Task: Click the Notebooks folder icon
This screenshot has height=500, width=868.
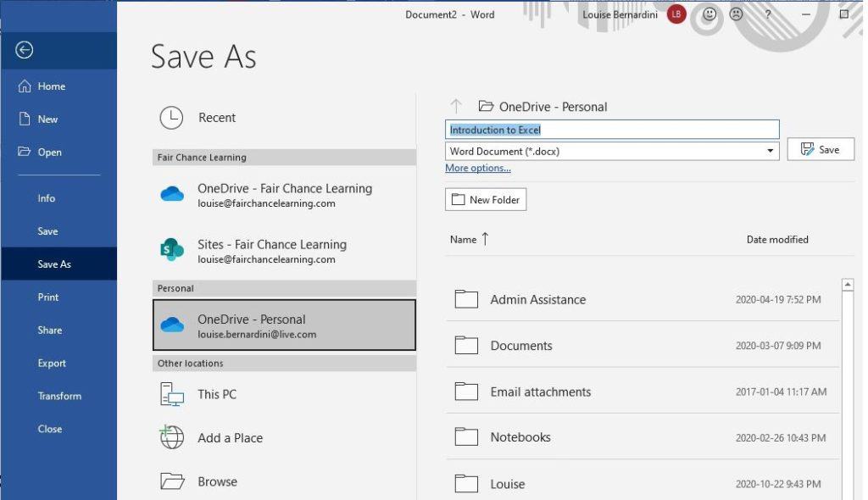Action: click(467, 437)
